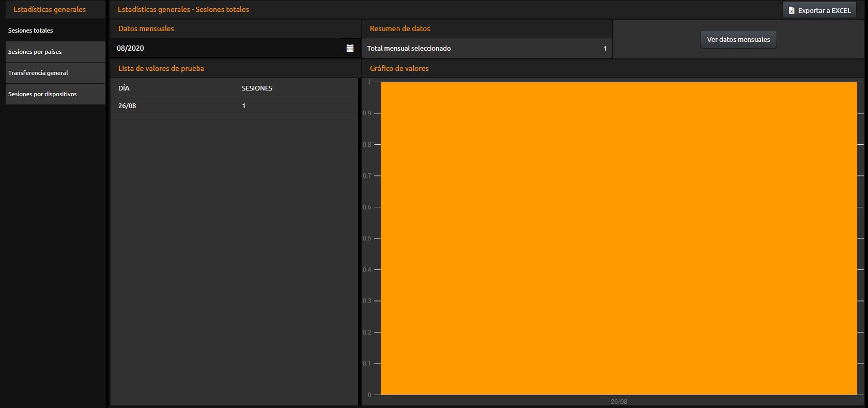Click Lista de valores de prueba heading
This screenshot has height=408, width=868.
(161, 68)
